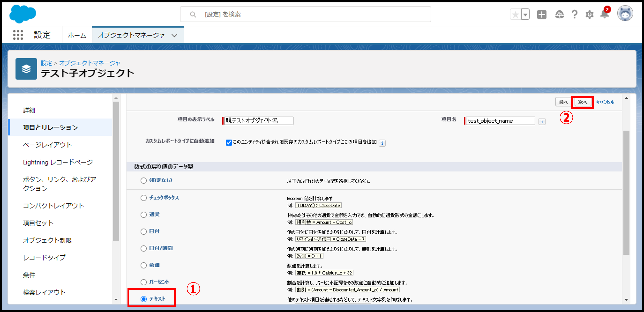Viewport: 644px width, 312px height.
Task: Open the setup gear icon
Action: [589, 14]
